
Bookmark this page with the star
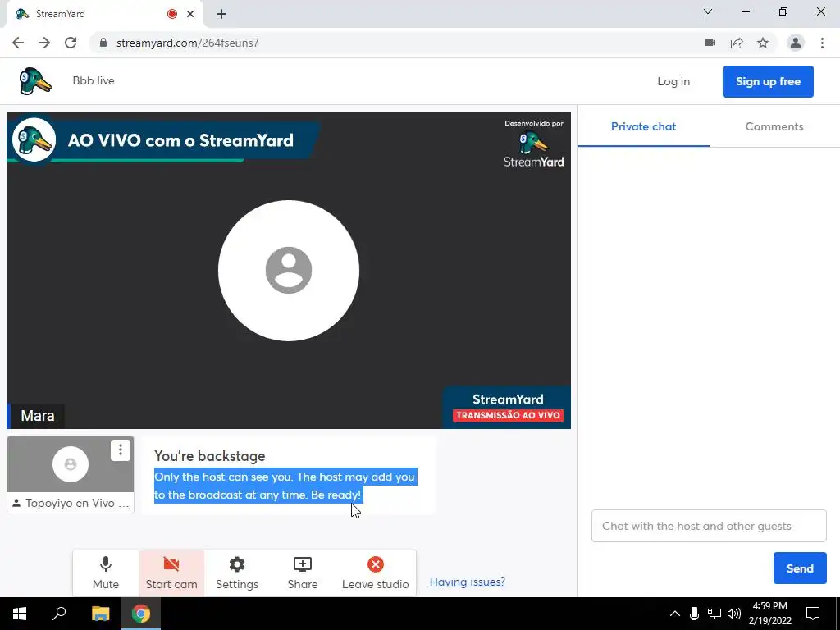click(x=763, y=43)
